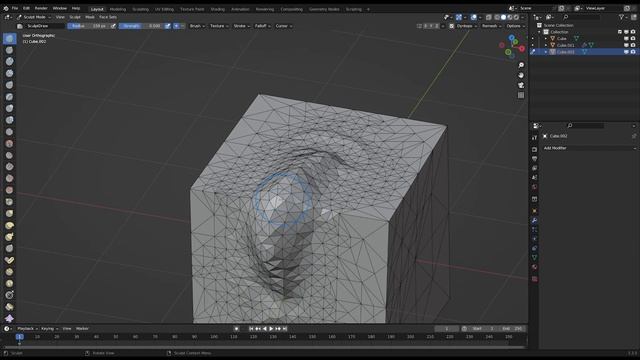Select the Clay Strips brush

(9, 73)
